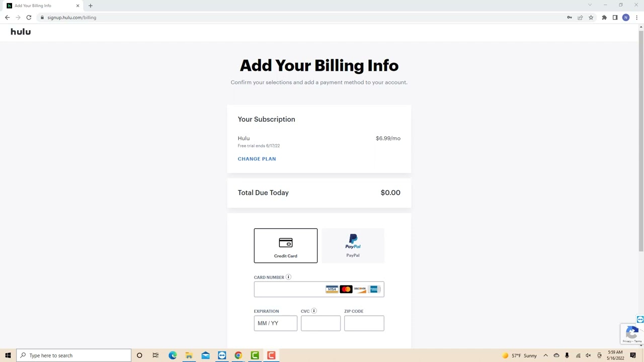
Task: Click the reCAPTCHA badge
Action: [x=632, y=334]
